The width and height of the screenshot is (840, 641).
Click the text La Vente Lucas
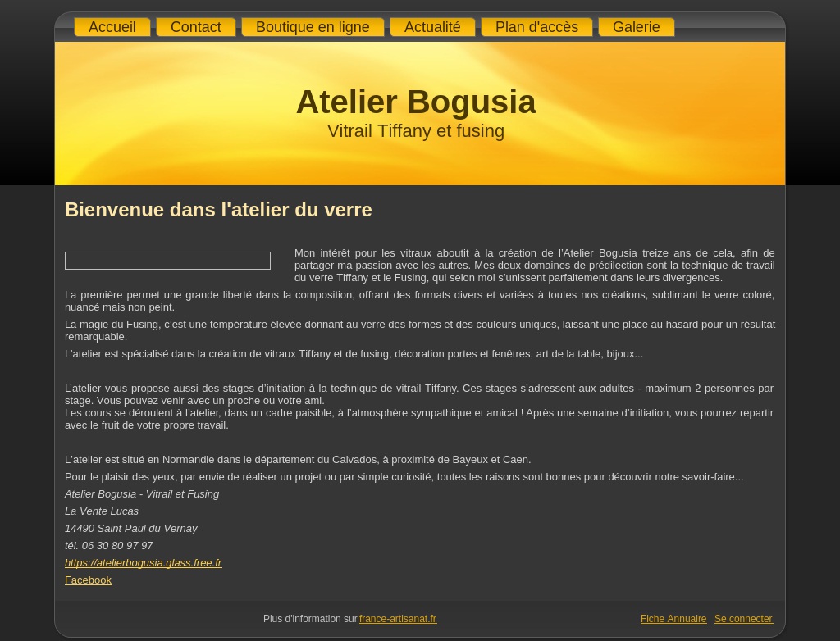click(101, 511)
